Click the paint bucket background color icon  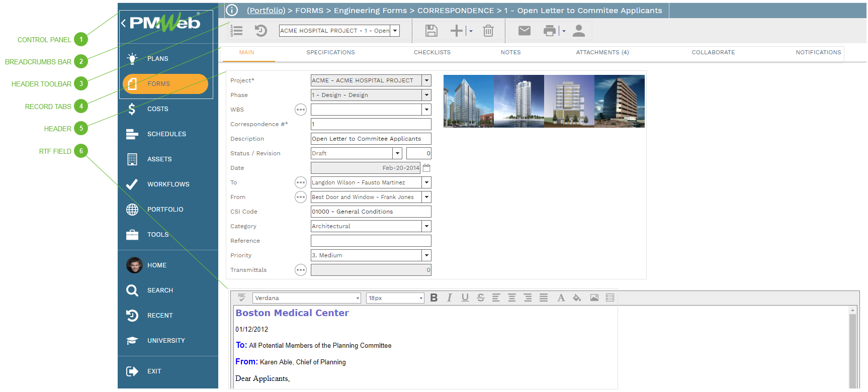577,298
